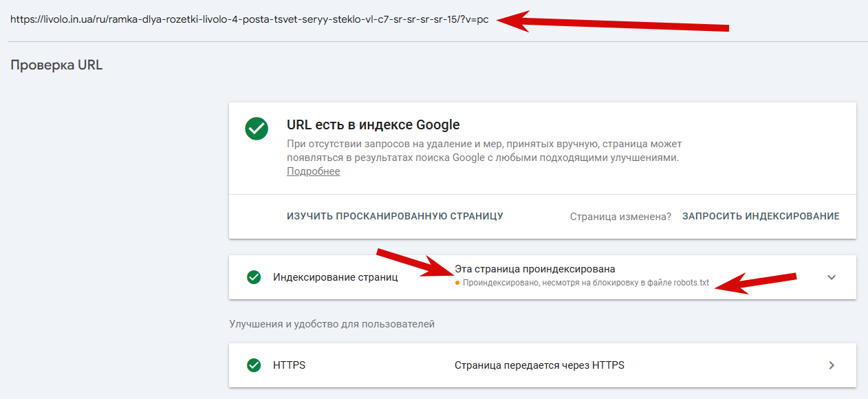This screenshot has height=399, width=868.
Task: Expand the Индексирование страниц row with the down chevron
Action: [832, 277]
